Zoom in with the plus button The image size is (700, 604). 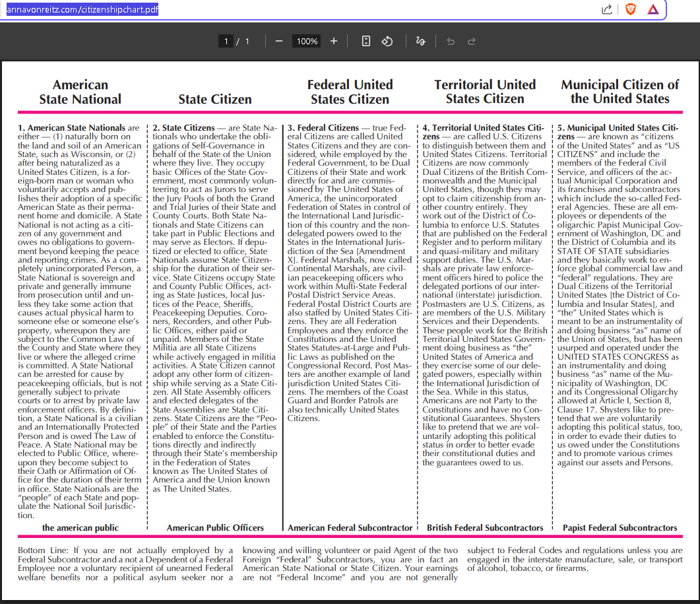click(334, 41)
